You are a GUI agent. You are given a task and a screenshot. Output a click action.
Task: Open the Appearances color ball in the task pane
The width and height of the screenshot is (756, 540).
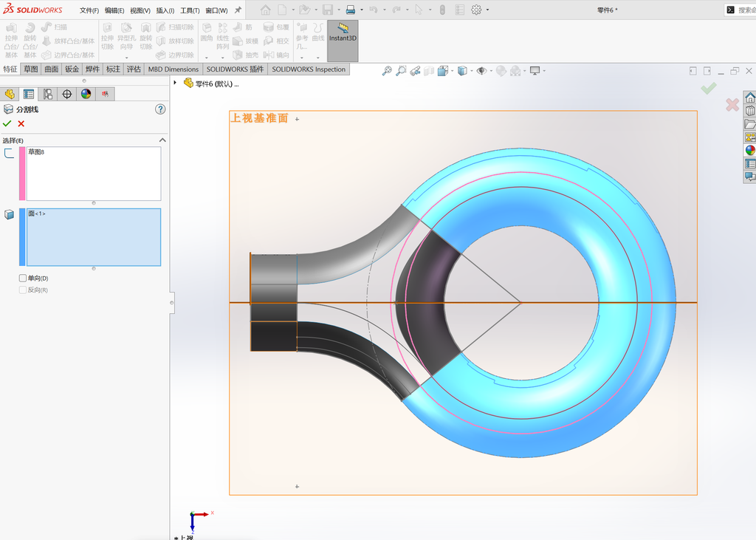point(750,150)
